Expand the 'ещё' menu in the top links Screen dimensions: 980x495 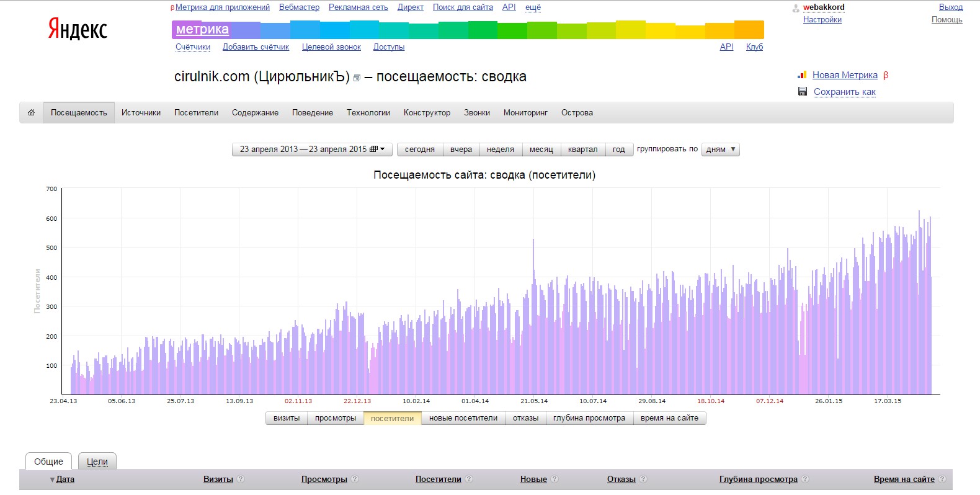pos(533,7)
